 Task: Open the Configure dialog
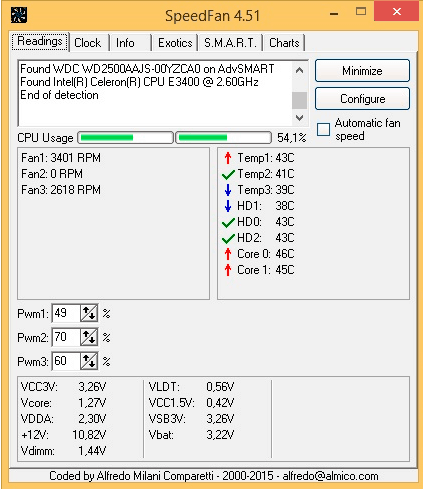362,99
